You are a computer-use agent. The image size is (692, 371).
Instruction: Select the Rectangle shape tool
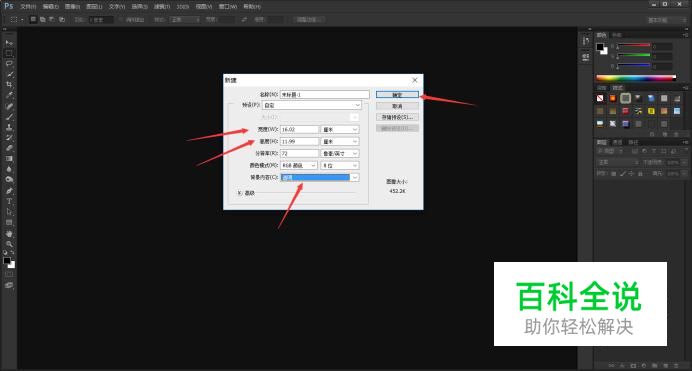9,223
